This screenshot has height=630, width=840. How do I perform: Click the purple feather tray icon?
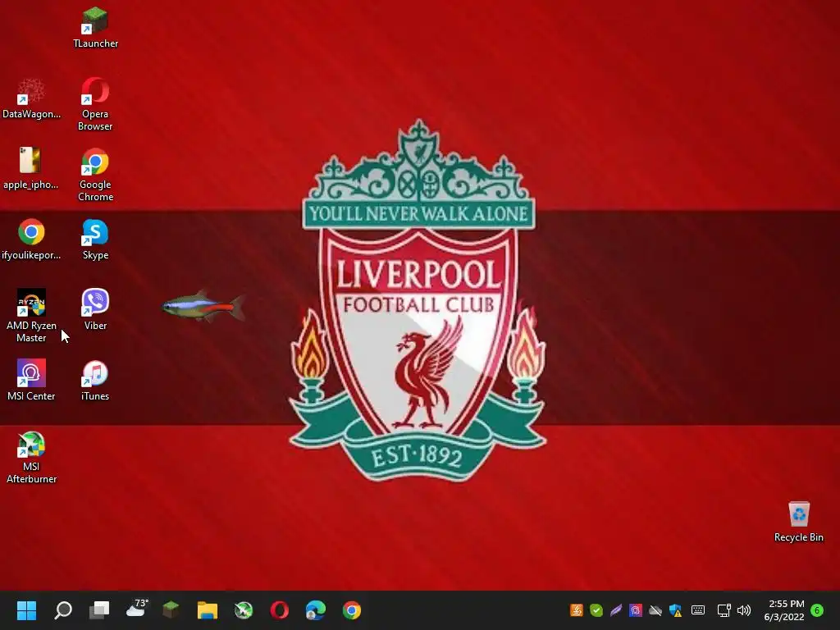[616, 609]
